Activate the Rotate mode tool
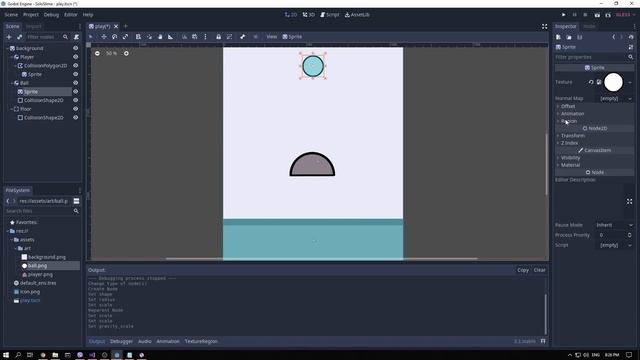 114,37
